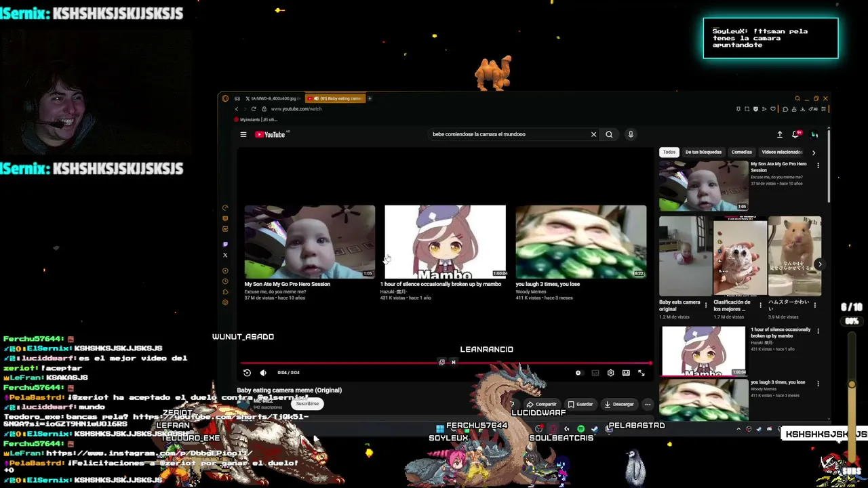
Task: Open the hamster short thumbnail
Action: pyautogui.click(x=795, y=256)
